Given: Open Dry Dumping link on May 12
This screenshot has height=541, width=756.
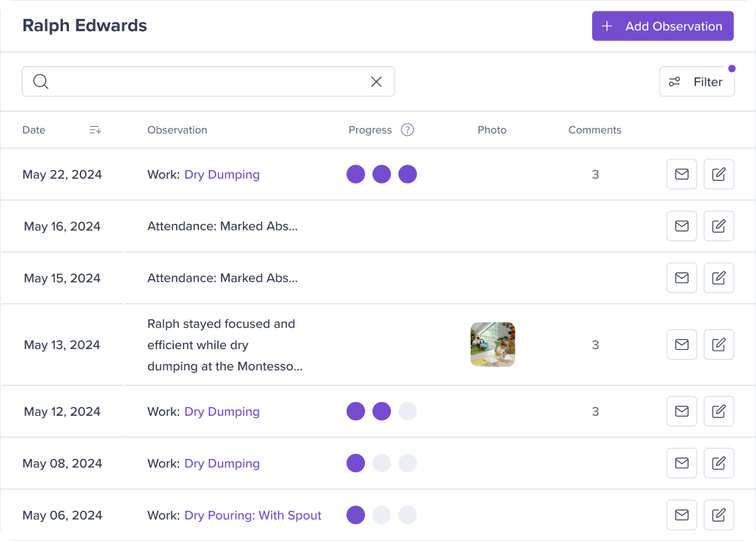Looking at the screenshot, I should (x=222, y=412).
